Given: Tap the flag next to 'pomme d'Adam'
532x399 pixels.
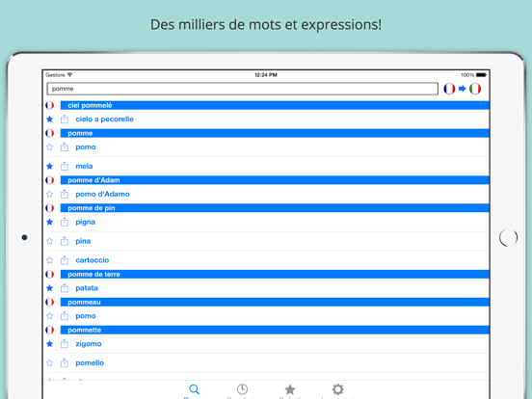Looking at the screenshot, I should tap(49, 180).
